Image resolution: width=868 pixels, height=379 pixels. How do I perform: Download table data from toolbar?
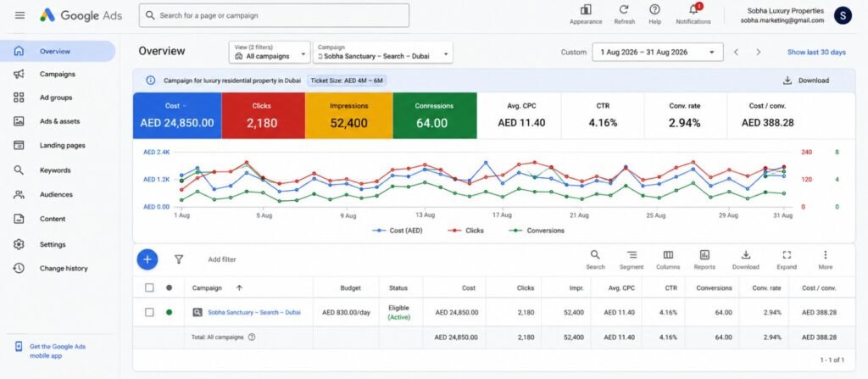[746, 259]
